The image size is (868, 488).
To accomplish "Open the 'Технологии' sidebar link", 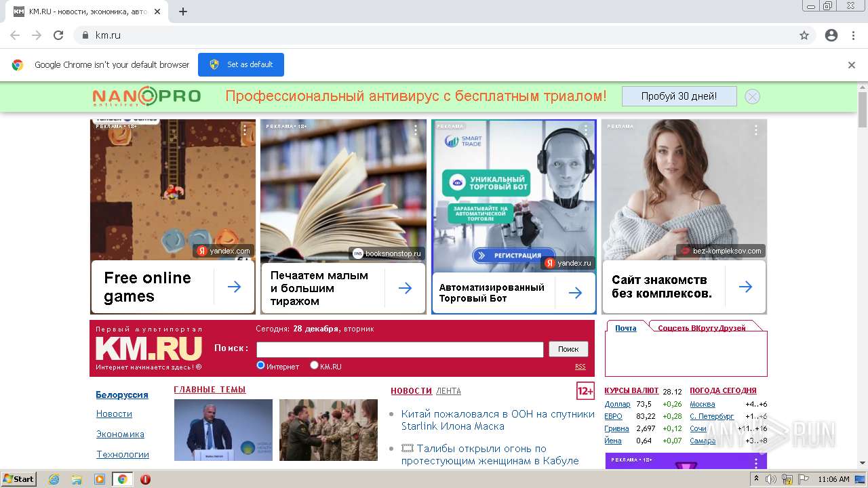I will pos(123,454).
